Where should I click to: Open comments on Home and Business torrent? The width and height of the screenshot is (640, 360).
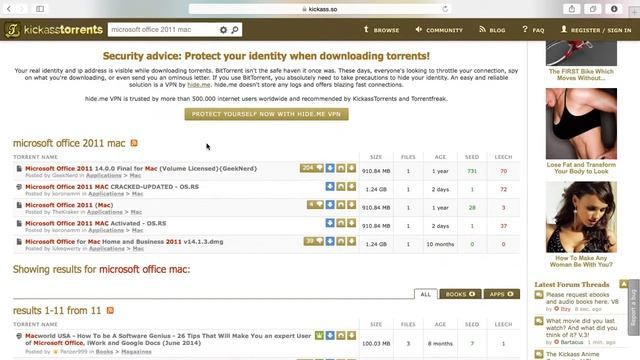pyautogui.click(x=313, y=241)
